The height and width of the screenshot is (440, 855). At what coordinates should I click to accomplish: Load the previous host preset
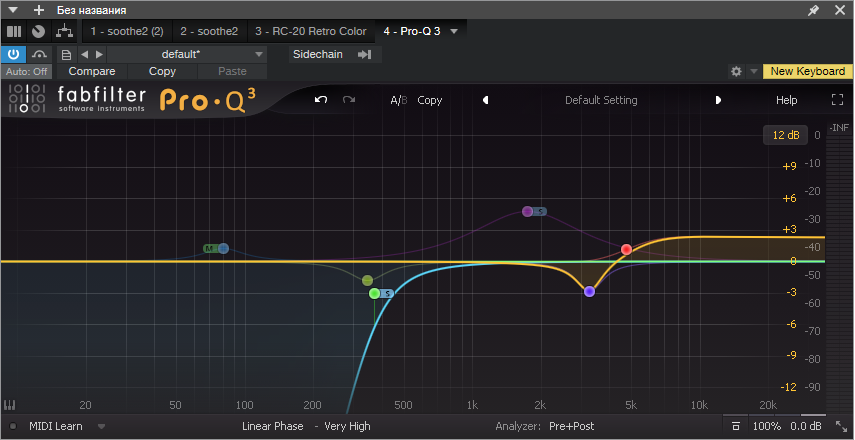click(85, 55)
